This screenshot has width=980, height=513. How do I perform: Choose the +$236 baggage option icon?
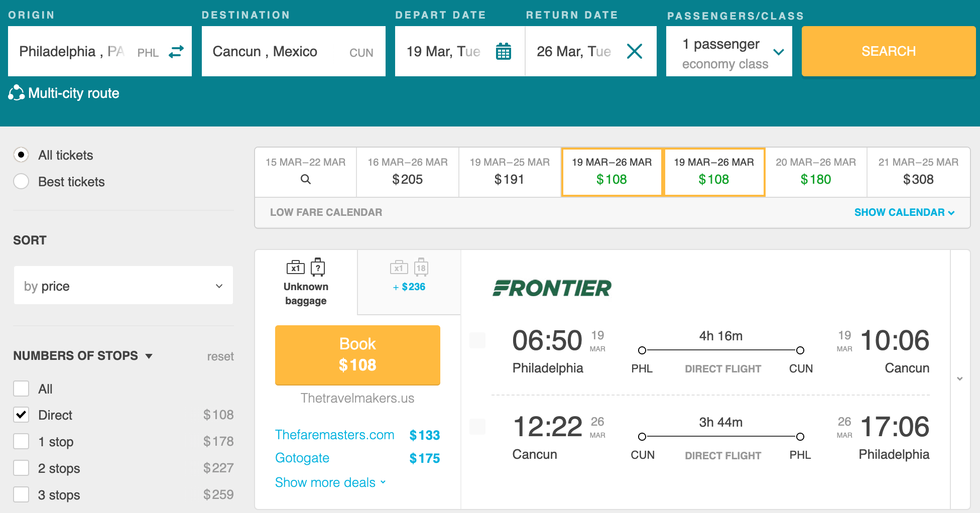point(409,268)
